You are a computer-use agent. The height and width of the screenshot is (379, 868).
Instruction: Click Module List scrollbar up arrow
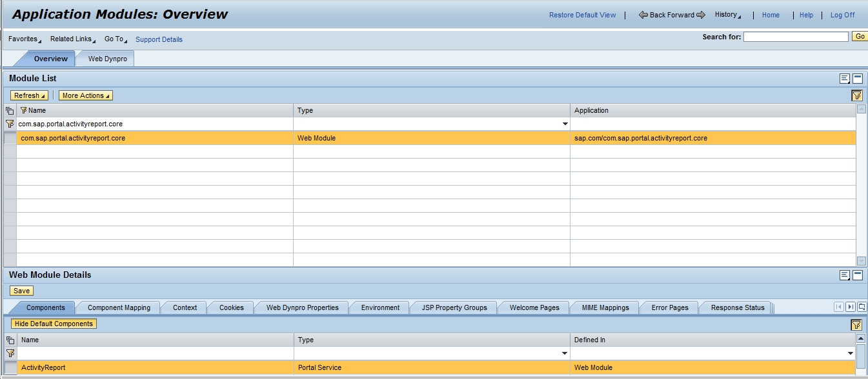coord(861,109)
